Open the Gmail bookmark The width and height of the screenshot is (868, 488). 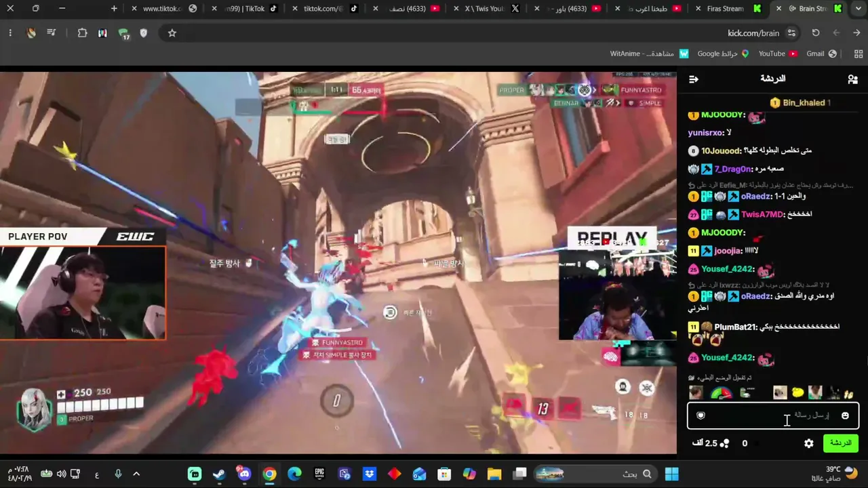821,54
